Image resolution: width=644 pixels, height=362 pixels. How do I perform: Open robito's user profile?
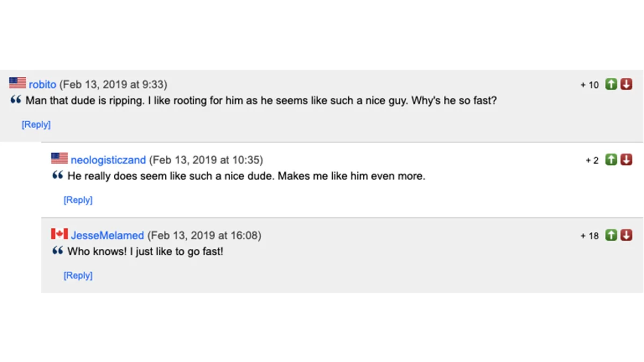tap(42, 85)
